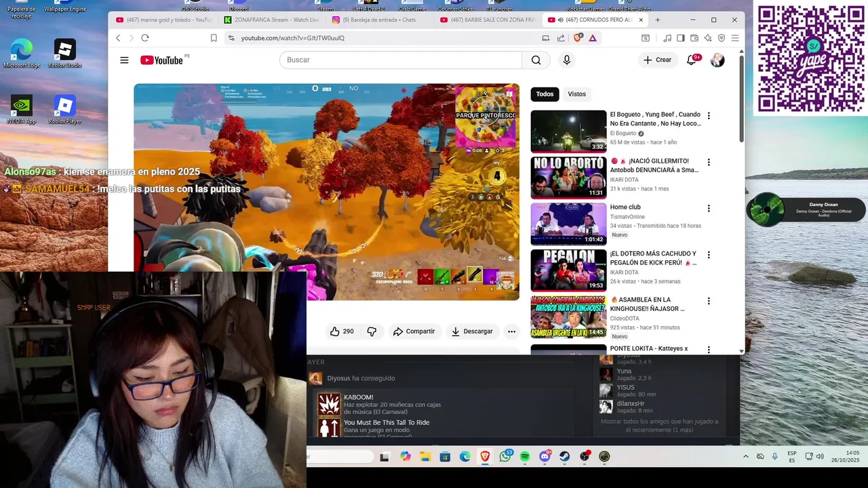The width and height of the screenshot is (868, 488).
Task: Open Brave Leo AI icon
Action: [708, 38]
